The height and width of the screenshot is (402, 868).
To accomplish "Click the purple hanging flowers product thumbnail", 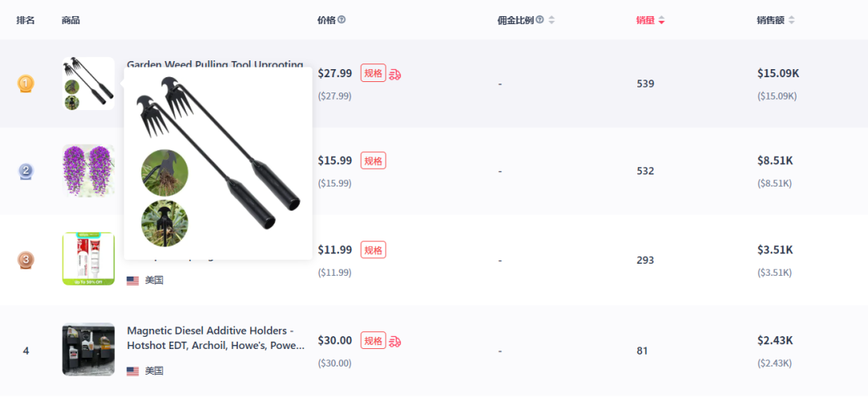I will pyautogui.click(x=88, y=170).
